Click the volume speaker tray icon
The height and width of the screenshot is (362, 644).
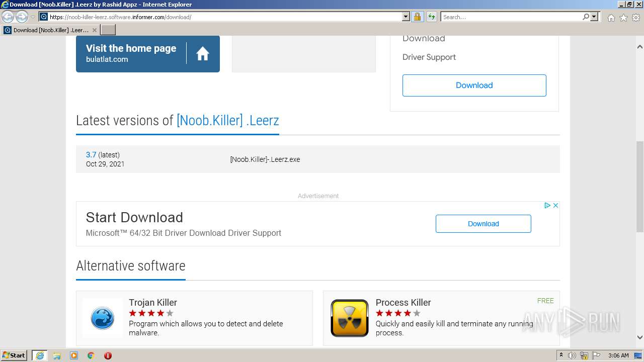tap(572, 355)
